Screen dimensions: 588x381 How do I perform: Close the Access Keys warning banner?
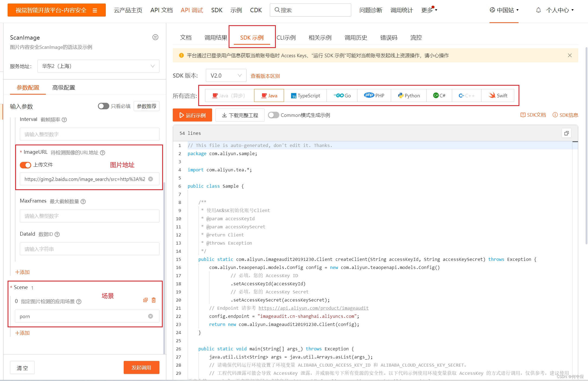570,55
